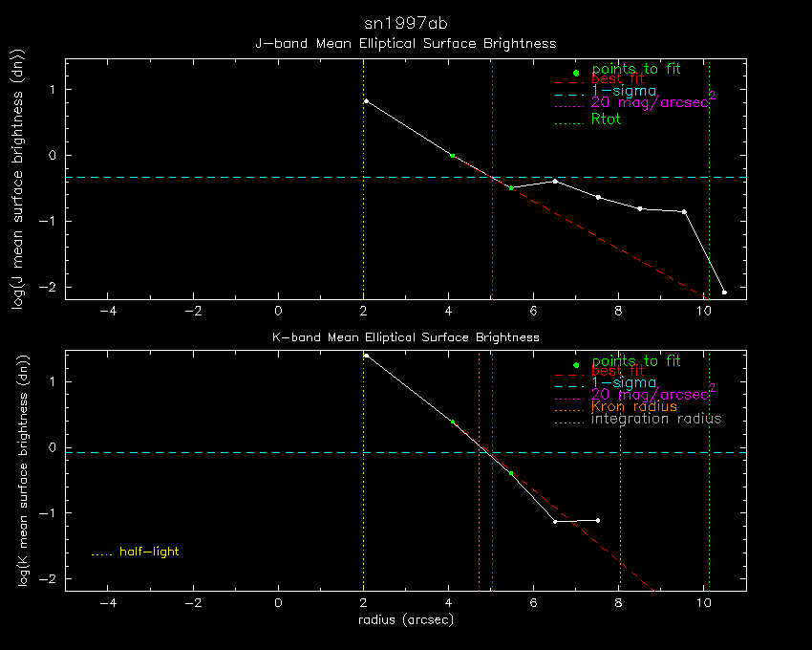The image size is (812, 650).
Task: Click the 'radius (arcsec)' x-axis label
Action: pos(405,619)
